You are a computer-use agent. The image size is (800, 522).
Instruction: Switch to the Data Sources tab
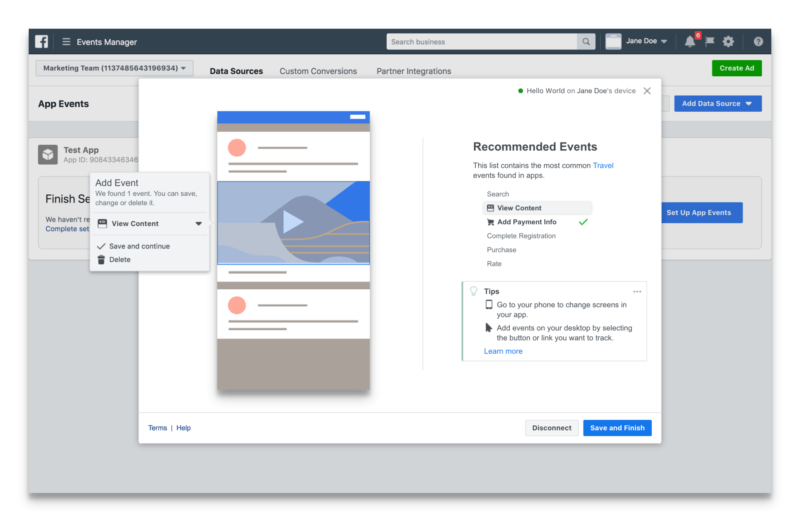click(236, 71)
